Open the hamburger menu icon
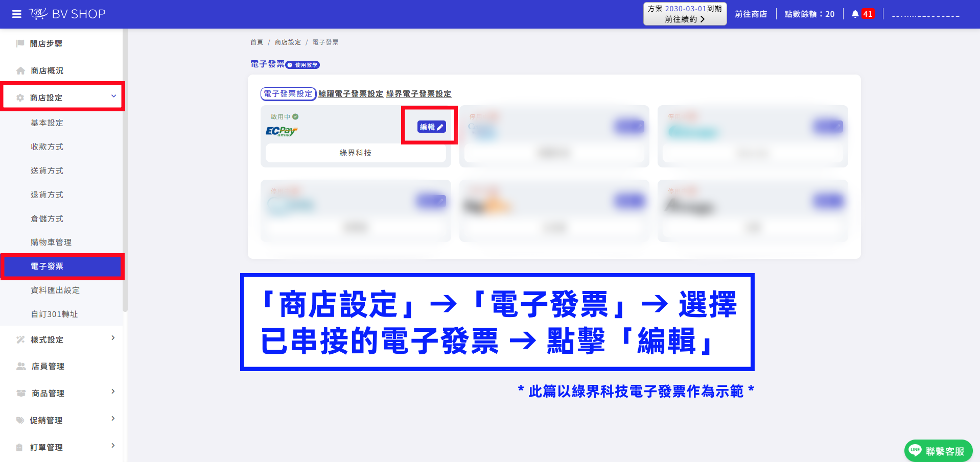The height and width of the screenshot is (462, 980). (x=16, y=14)
